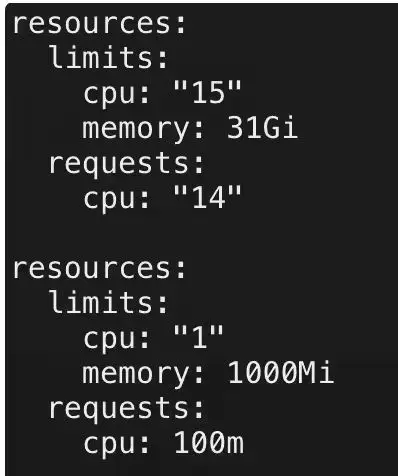
Task: Click the blank line between resource blocks
Action: [200, 233]
